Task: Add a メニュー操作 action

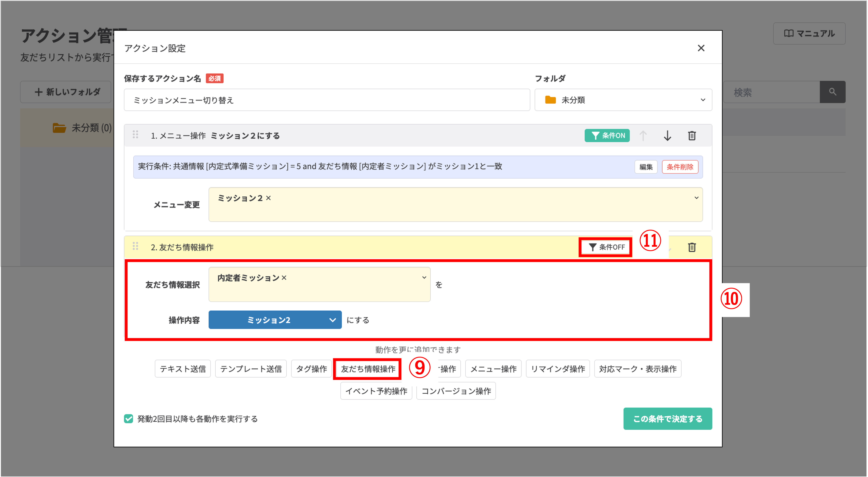Action: [x=493, y=369]
